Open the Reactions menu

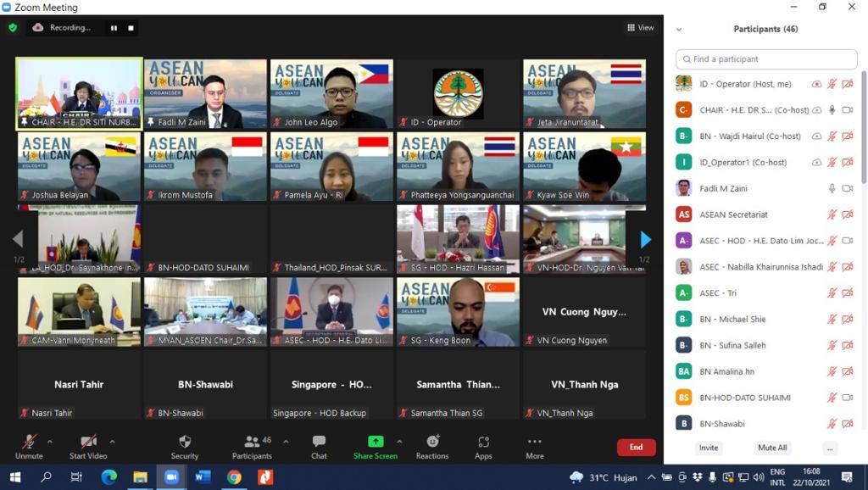point(432,446)
